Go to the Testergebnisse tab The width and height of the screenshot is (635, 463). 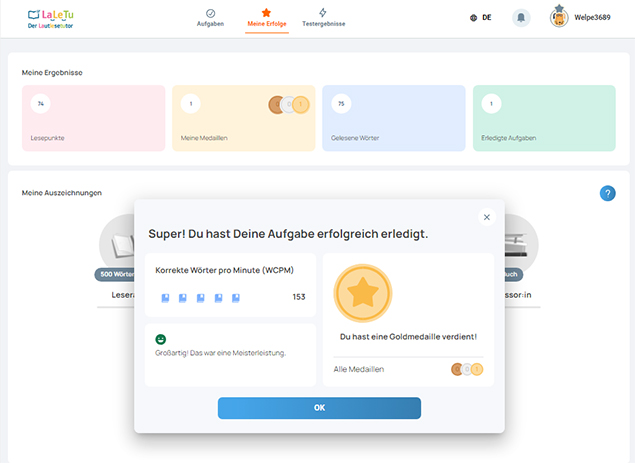[x=323, y=18]
